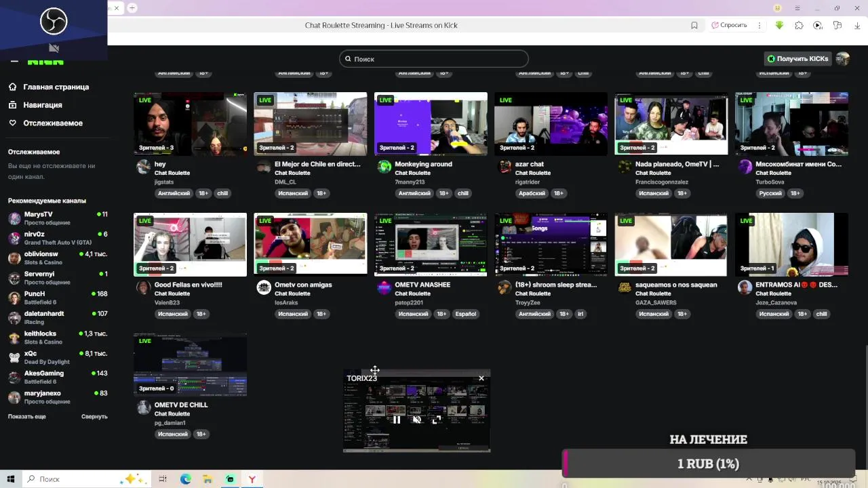
Task: Open recommended channel AkesGaming
Action: coord(58,377)
